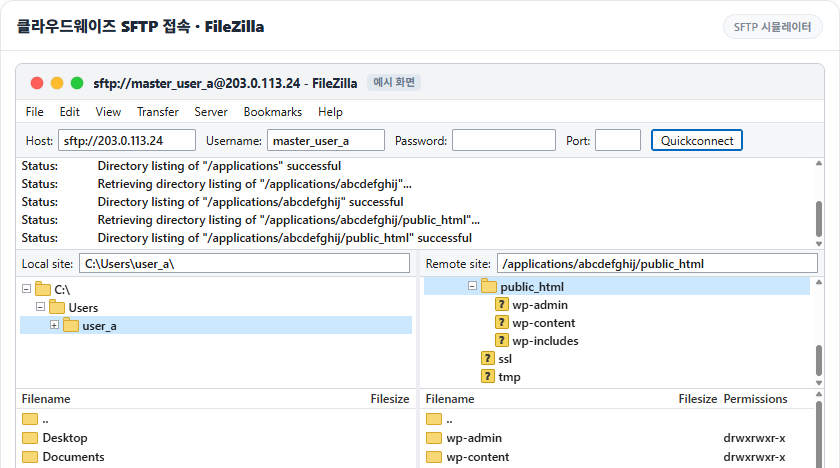Click the unknown-folder icon beside wp-content in tree
Image resolution: width=840 pixels, height=468 pixels.
point(501,322)
